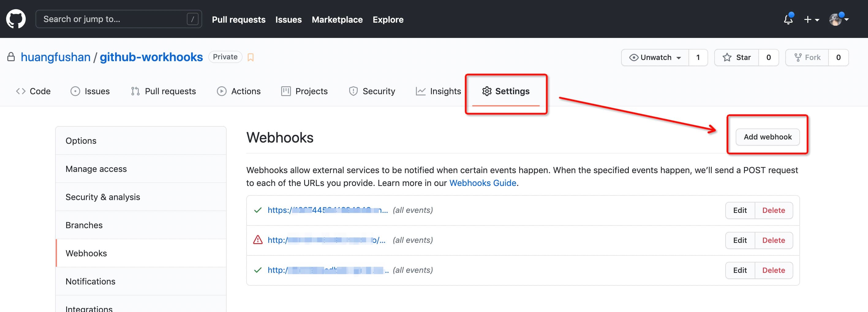Star the repository
Image resolution: width=868 pixels, height=312 pixels.
tap(737, 58)
